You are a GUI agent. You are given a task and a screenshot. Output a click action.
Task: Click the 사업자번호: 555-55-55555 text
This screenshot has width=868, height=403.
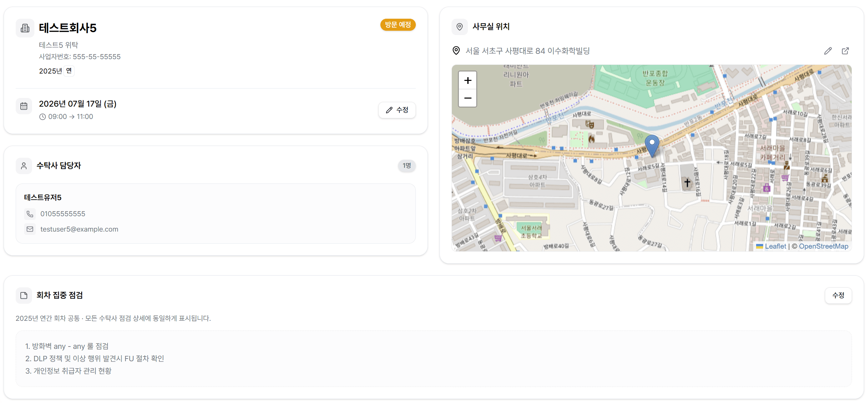[79, 57]
